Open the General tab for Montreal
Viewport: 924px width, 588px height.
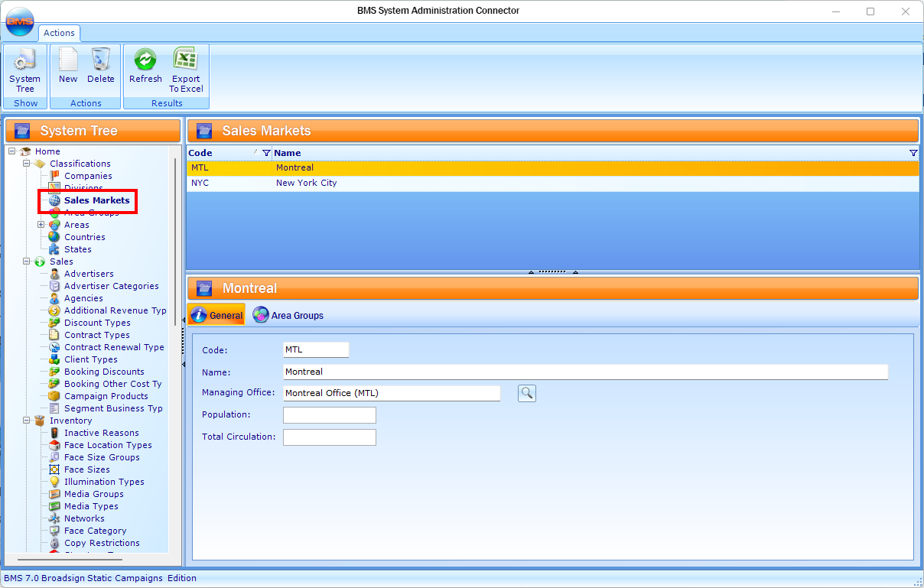coord(217,315)
